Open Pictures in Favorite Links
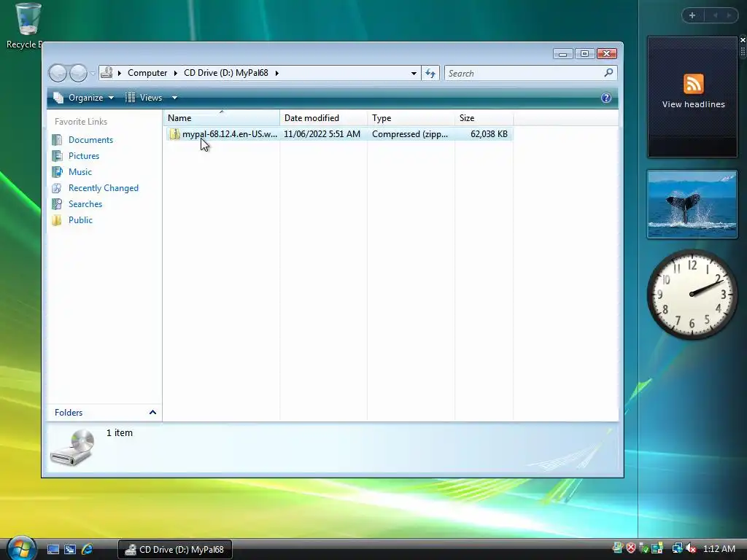The image size is (747, 560). (x=84, y=156)
